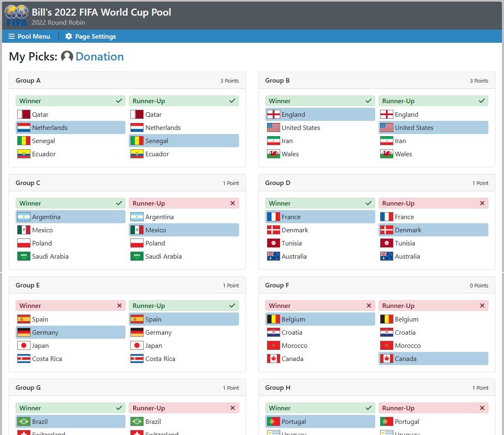Select Argentina as Group C Winner
The height and width of the screenshot is (435, 504).
coord(70,217)
